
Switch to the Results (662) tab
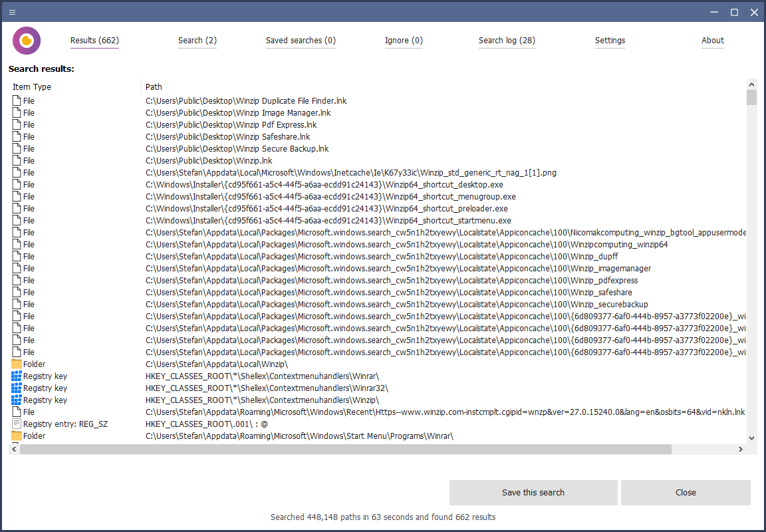pos(95,41)
